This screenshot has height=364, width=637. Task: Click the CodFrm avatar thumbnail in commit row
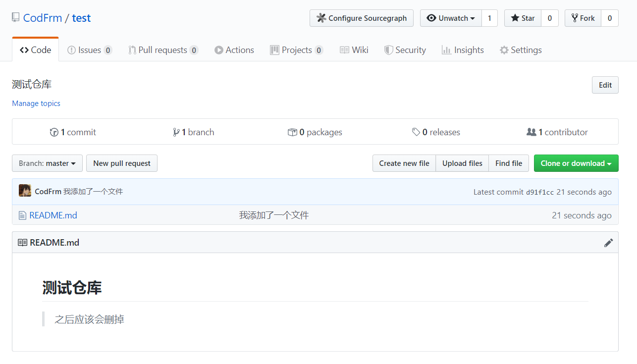pos(25,191)
